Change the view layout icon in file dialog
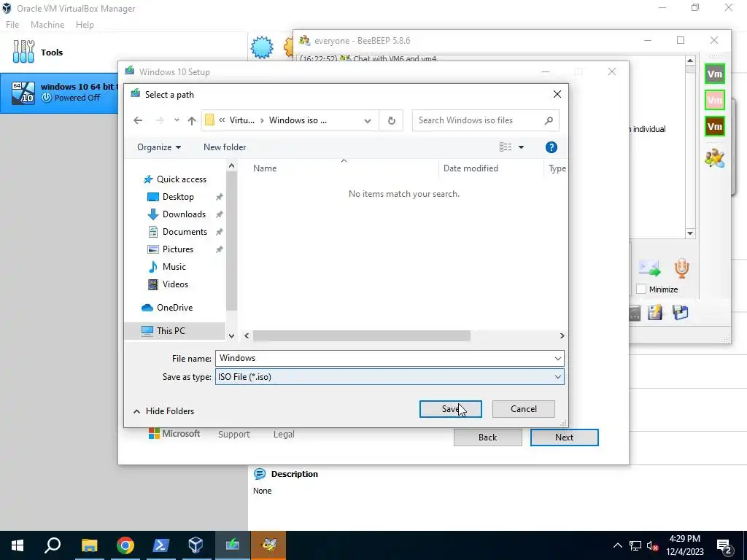 pyautogui.click(x=506, y=147)
